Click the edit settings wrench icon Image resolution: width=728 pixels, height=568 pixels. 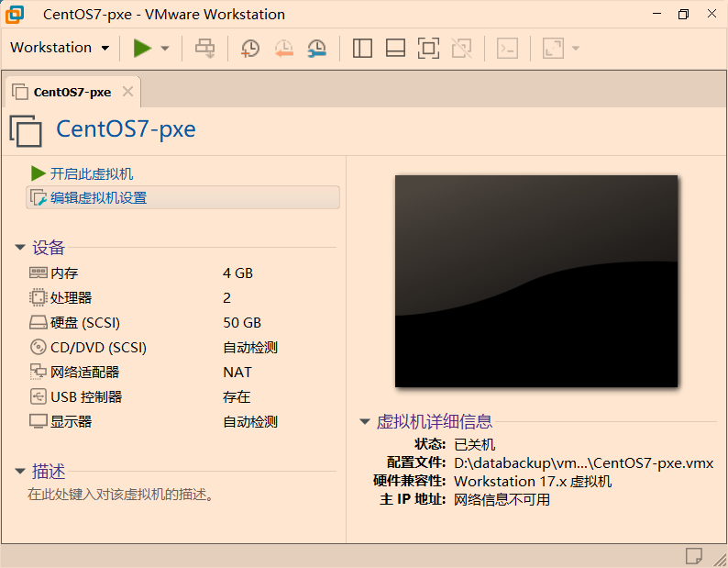pyautogui.click(x=39, y=198)
